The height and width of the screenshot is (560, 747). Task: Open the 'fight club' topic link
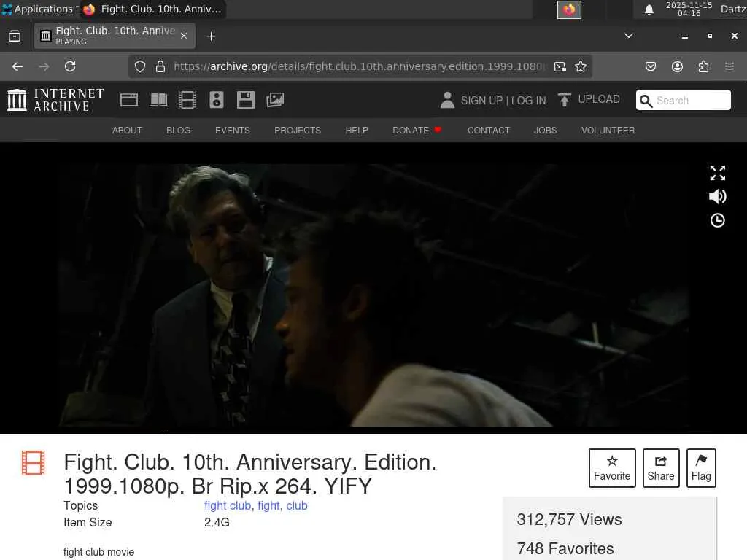point(228,506)
